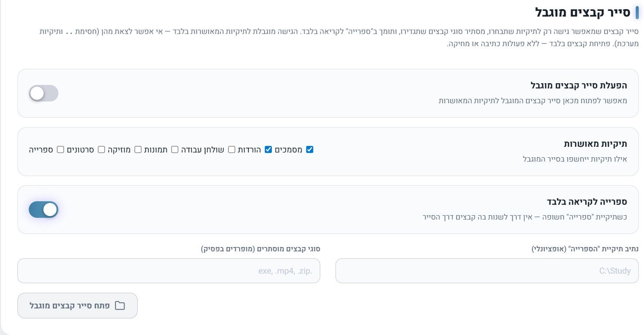The width and height of the screenshot is (644, 335).
Task: Check the תמונות folder checkbox
Action: click(x=175, y=149)
